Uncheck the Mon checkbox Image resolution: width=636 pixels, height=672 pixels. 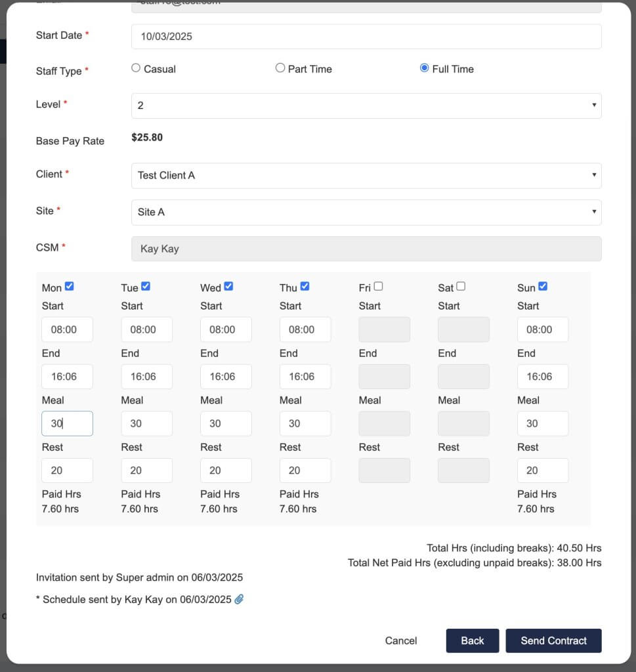pyautogui.click(x=69, y=286)
